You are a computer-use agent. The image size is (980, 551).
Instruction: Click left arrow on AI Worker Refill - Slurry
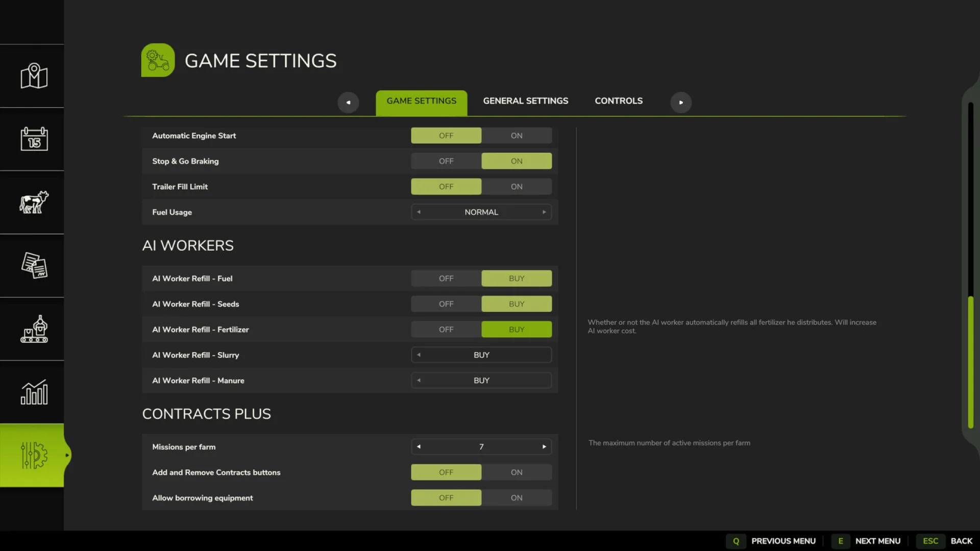pos(419,355)
